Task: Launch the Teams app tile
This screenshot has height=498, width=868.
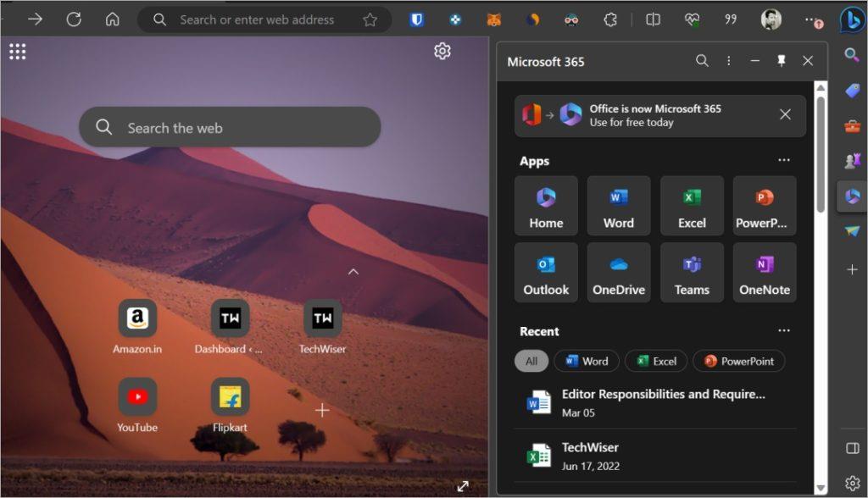Action: click(x=692, y=272)
